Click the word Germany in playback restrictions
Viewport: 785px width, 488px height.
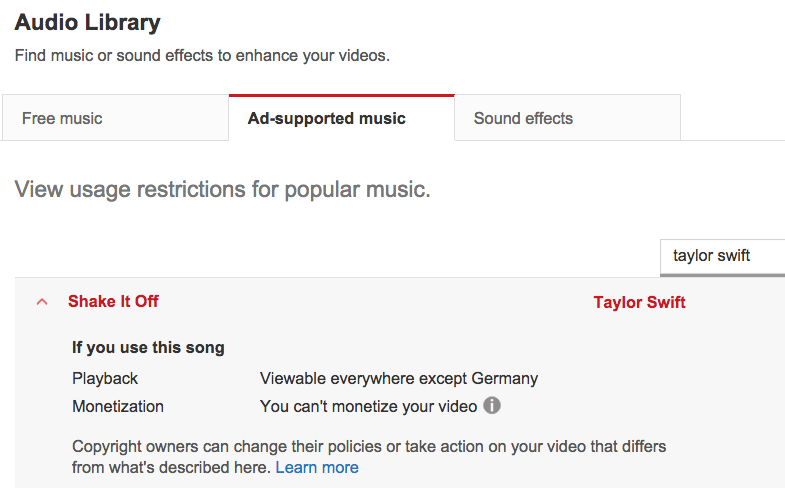click(x=504, y=378)
